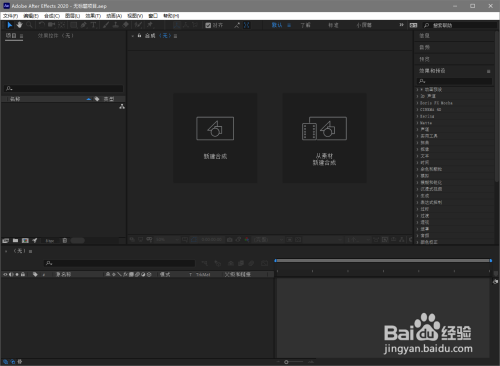Select the Hand tool in toolbar
Screen dimensions: 500x366
[19, 25]
